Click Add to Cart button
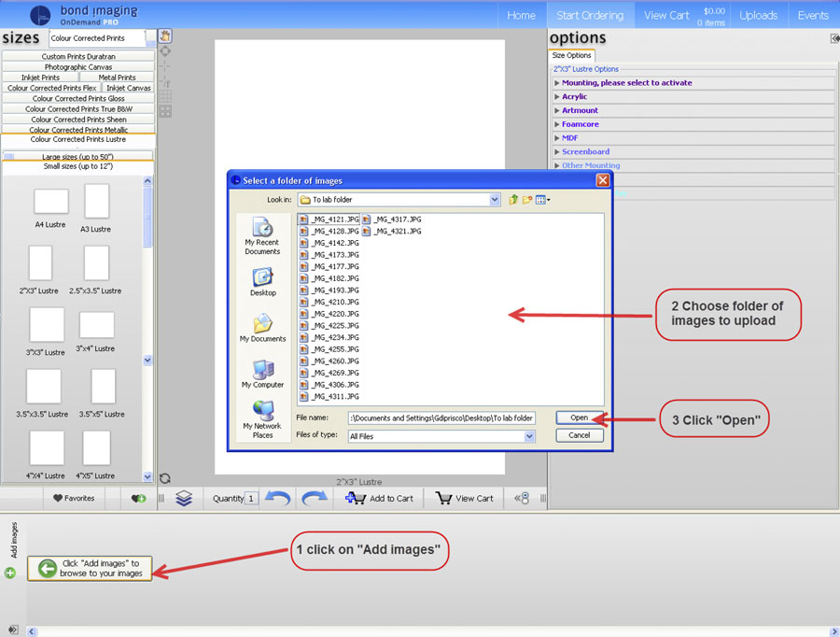 tap(380, 499)
